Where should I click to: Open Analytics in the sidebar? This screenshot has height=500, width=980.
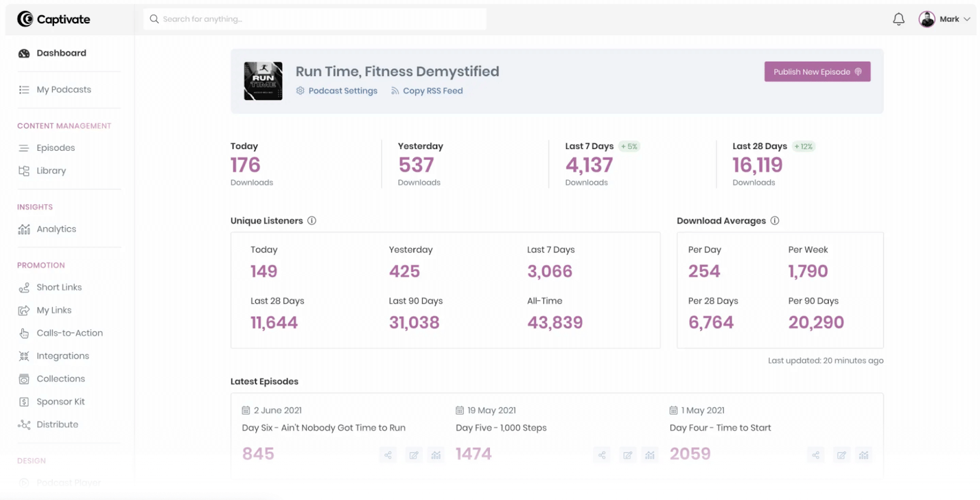[x=56, y=229]
